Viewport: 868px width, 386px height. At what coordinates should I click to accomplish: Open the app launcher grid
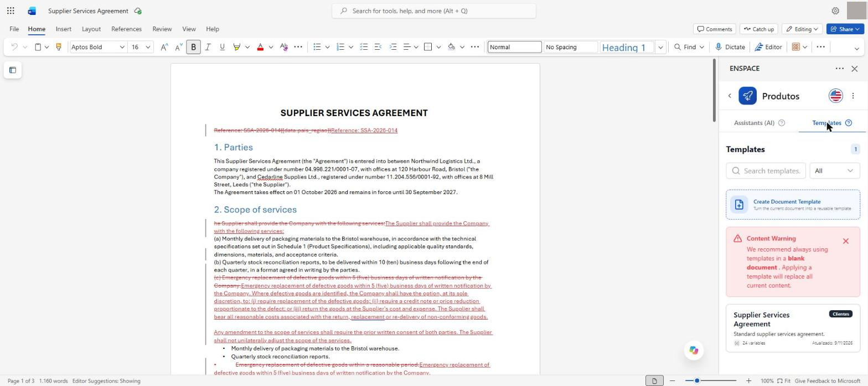point(11,11)
